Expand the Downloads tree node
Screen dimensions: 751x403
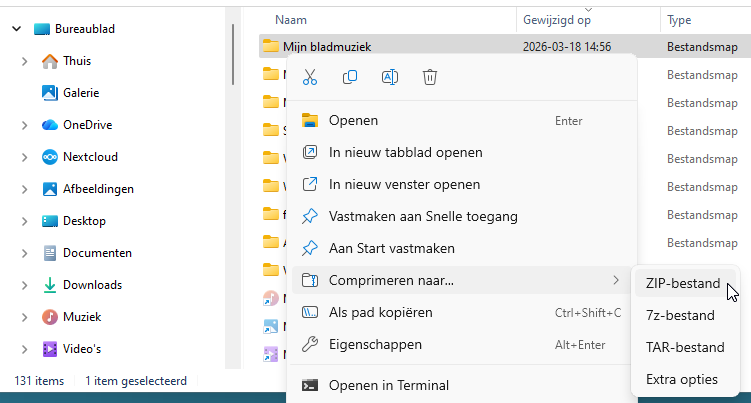pyautogui.click(x=24, y=286)
